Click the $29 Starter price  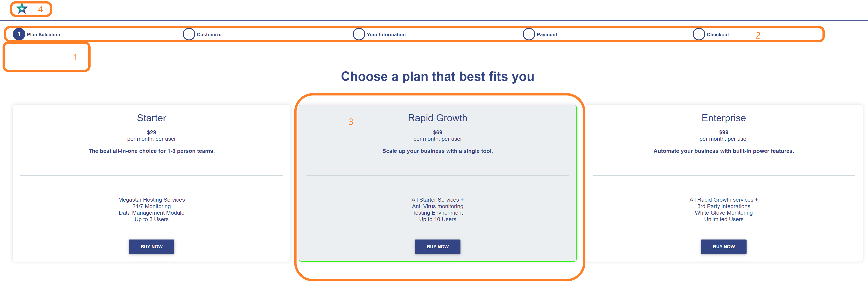(x=152, y=132)
